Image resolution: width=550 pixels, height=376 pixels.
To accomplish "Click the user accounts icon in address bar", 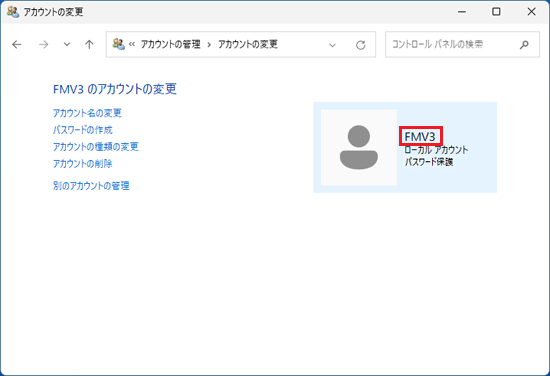I will point(119,44).
